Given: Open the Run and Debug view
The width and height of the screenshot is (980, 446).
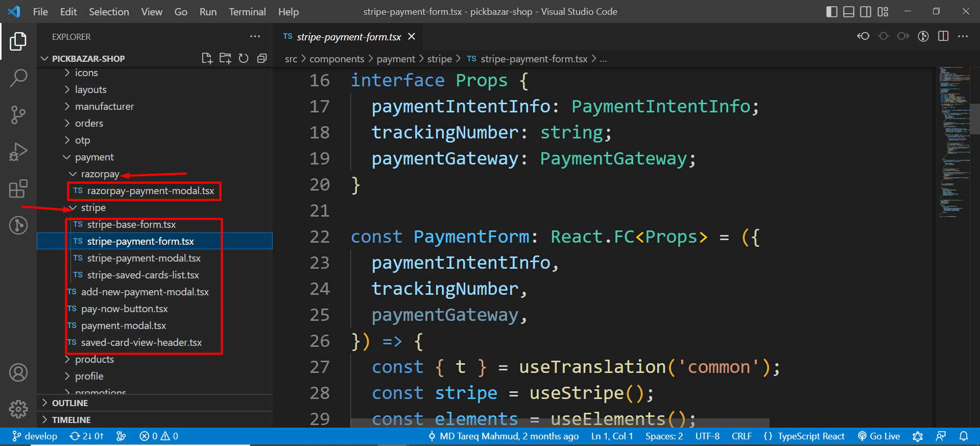Looking at the screenshot, I should tap(18, 152).
